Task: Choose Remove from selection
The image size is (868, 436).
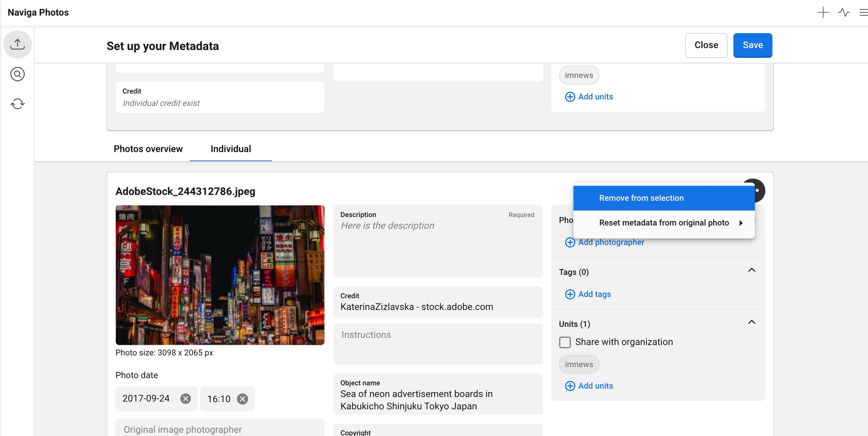Action: click(641, 198)
